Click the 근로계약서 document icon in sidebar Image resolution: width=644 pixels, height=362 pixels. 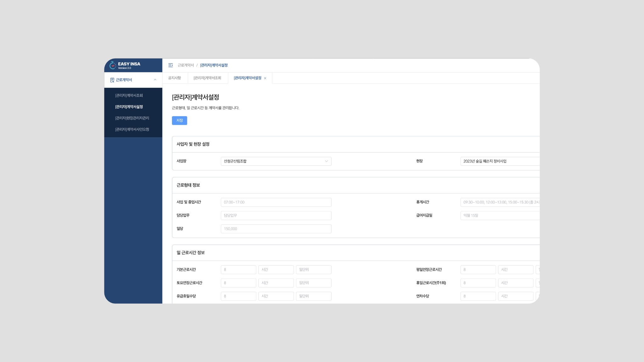tap(112, 80)
